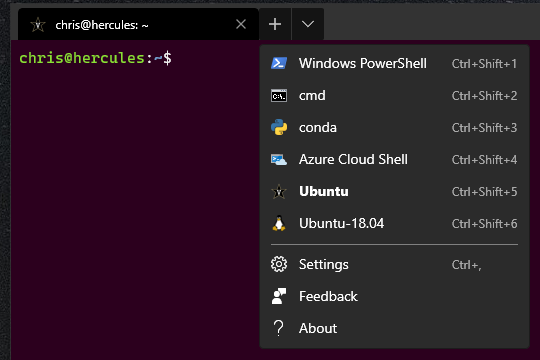This screenshot has width=540, height=360.
Task: Click the Ctrl+Shift+1 shortcut label
Action: coord(484,64)
